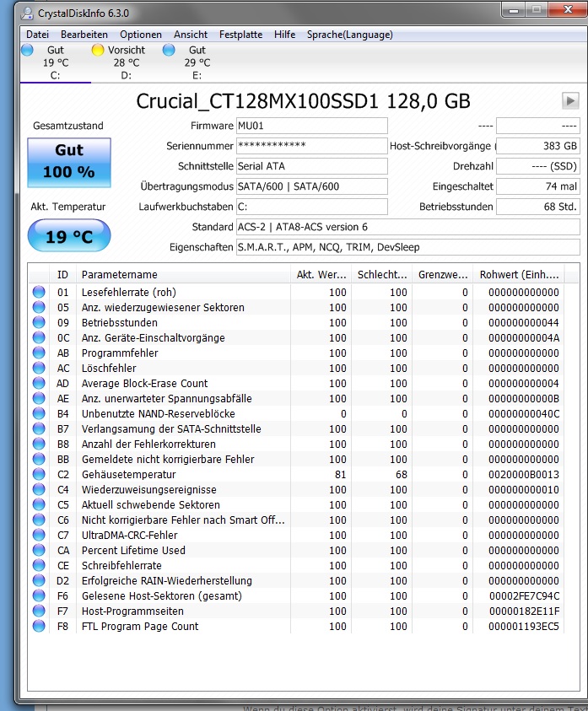Click status orb for Aktuell schwebende Sektoren
Viewport: 588px width, 711px height.
pos(39,504)
